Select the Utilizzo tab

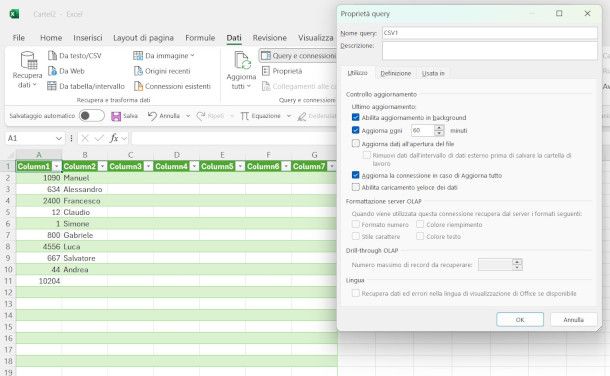coord(357,73)
